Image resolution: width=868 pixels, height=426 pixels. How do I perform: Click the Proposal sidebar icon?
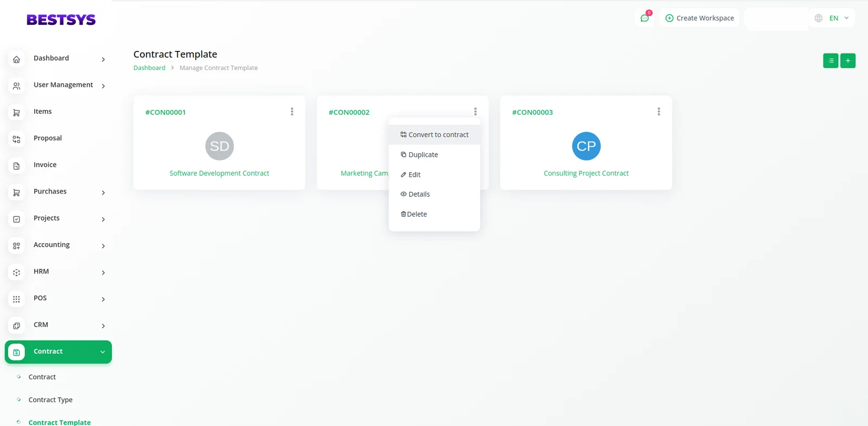click(x=16, y=139)
